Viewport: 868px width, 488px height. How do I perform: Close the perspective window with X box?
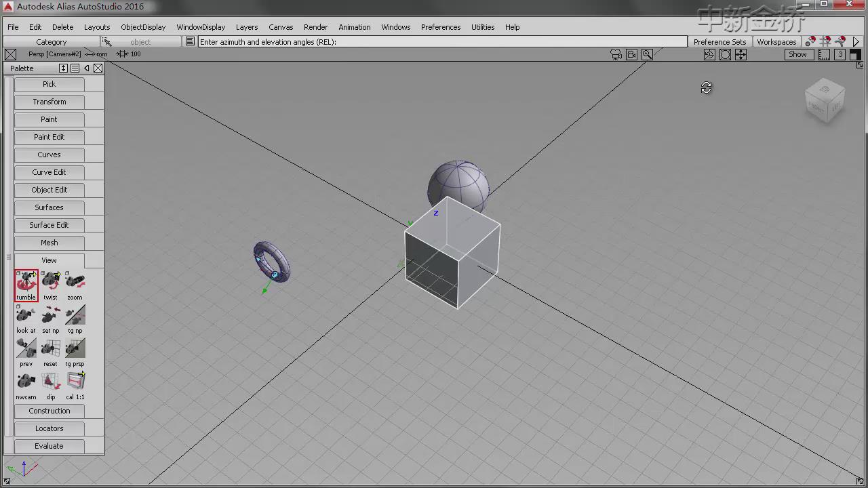(x=10, y=54)
